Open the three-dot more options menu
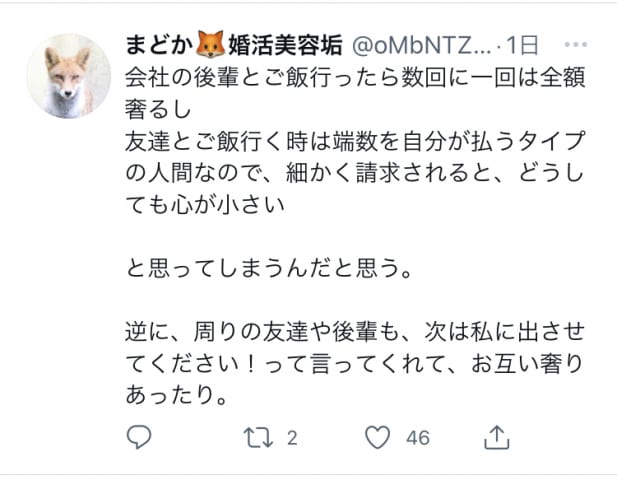Image resolution: width=617 pixels, height=480 pixels. (x=576, y=44)
